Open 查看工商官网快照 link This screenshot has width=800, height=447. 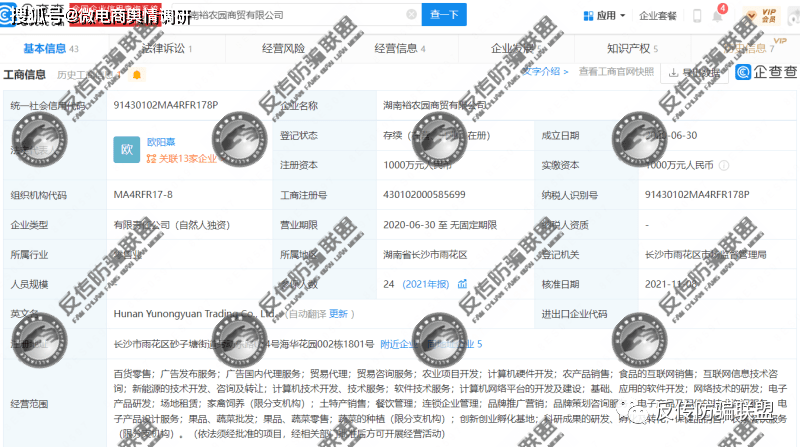click(617, 71)
